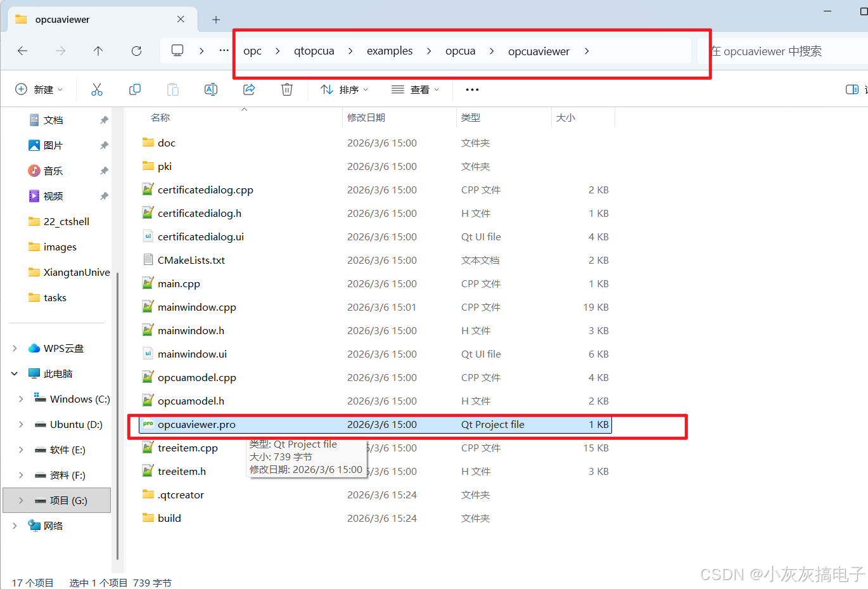This screenshot has height=589, width=868.
Task: Navigate to opc in address bar
Action: point(252,51)
